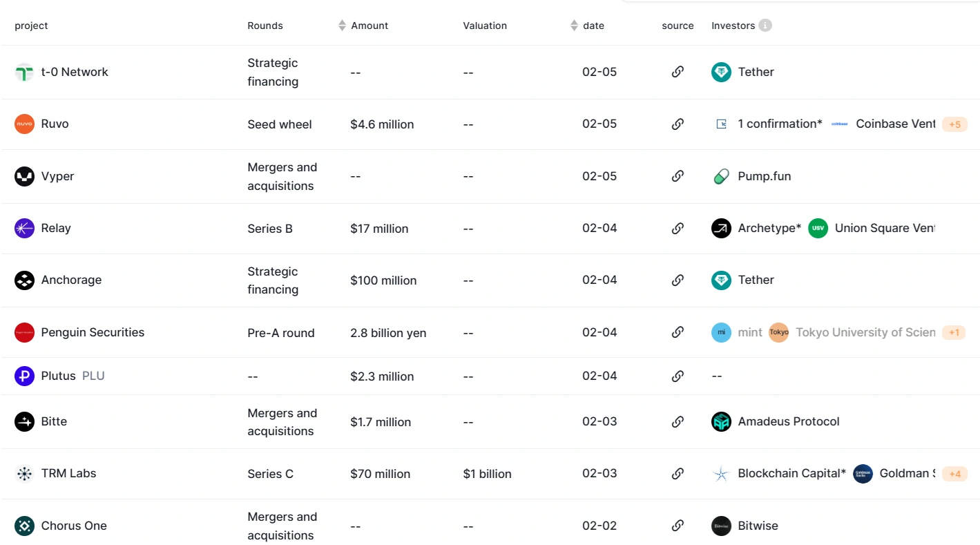Click the TRM Labs project logo
Screen dimensions: 980x545
pyautogui.click(x=25, y=474)
